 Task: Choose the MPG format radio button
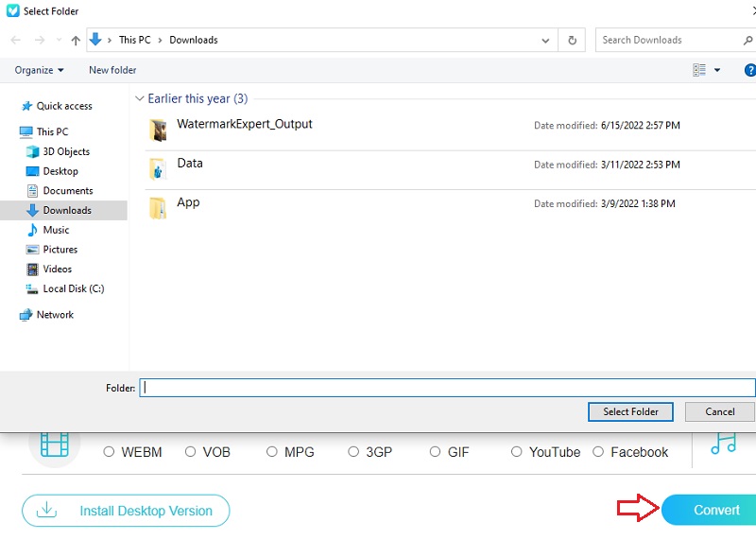pos(272,452)
